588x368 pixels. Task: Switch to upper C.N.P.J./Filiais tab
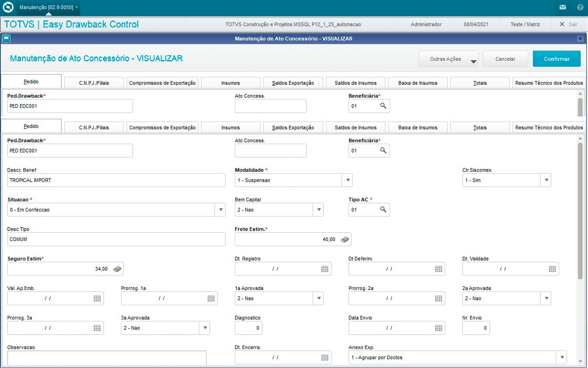[94, 83]
